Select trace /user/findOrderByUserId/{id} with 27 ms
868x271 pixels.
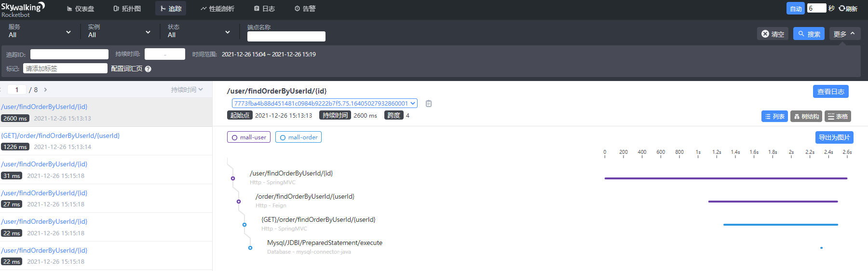pyautogui.click(x=106, y=198)
